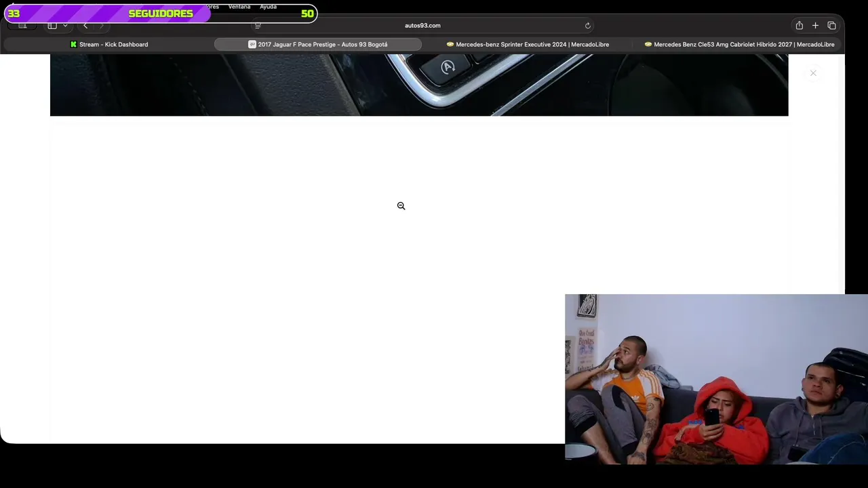Click the SEGUIDORES follower goal bar
This screenshot has height=488, width=868.
pos(161,14)
